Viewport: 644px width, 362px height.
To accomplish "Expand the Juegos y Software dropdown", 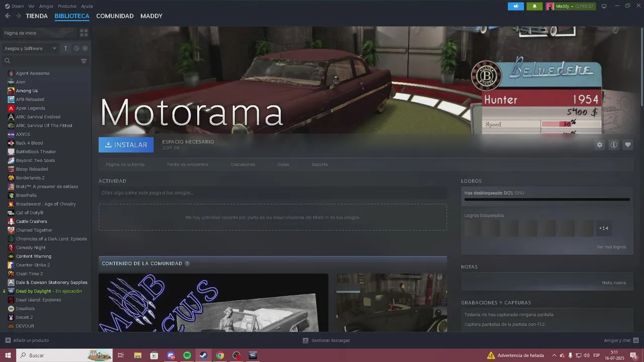I will click(x=31, y=48).
